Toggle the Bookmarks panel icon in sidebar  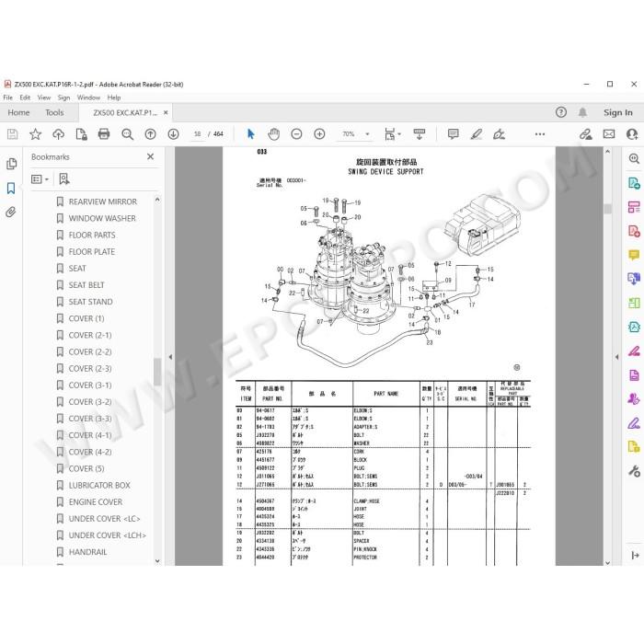click(11, 188)
